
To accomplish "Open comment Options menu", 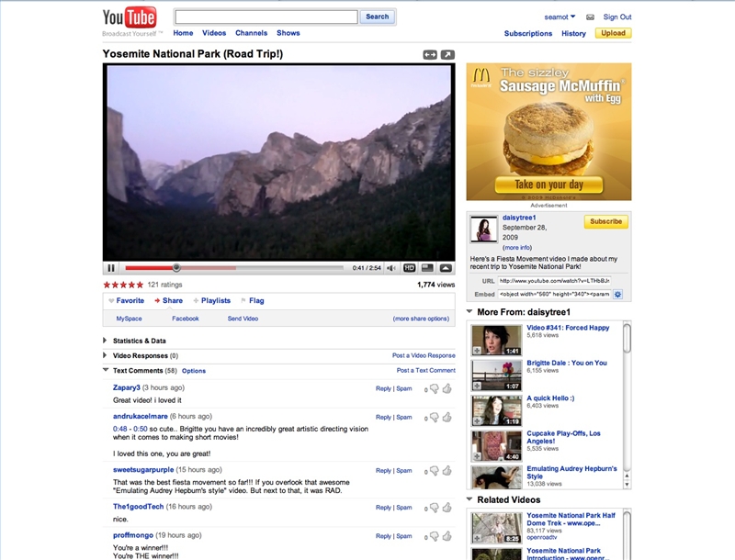I will [x=194, y=371].
